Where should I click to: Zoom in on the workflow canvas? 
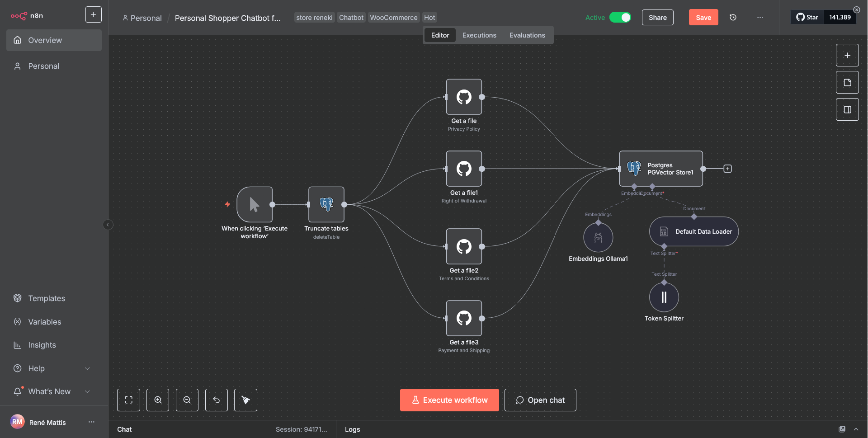158,400
